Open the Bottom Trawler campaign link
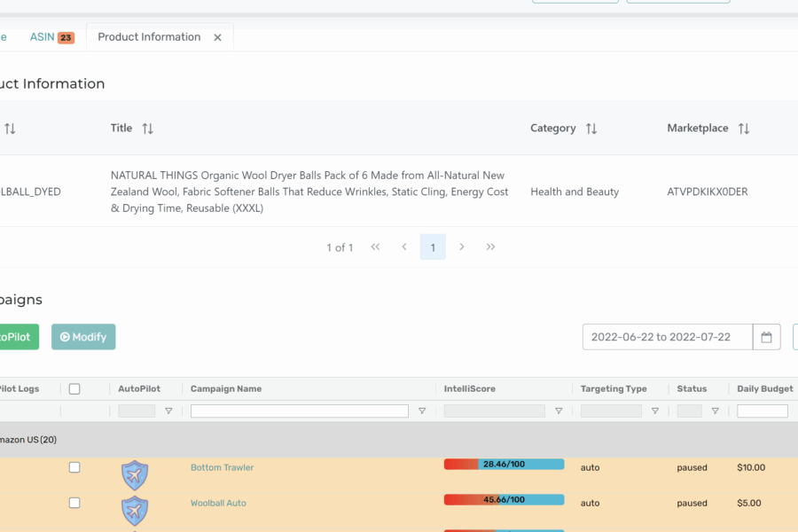The height and width of the screenshot is (532, 798). click(x=222, y=467)
